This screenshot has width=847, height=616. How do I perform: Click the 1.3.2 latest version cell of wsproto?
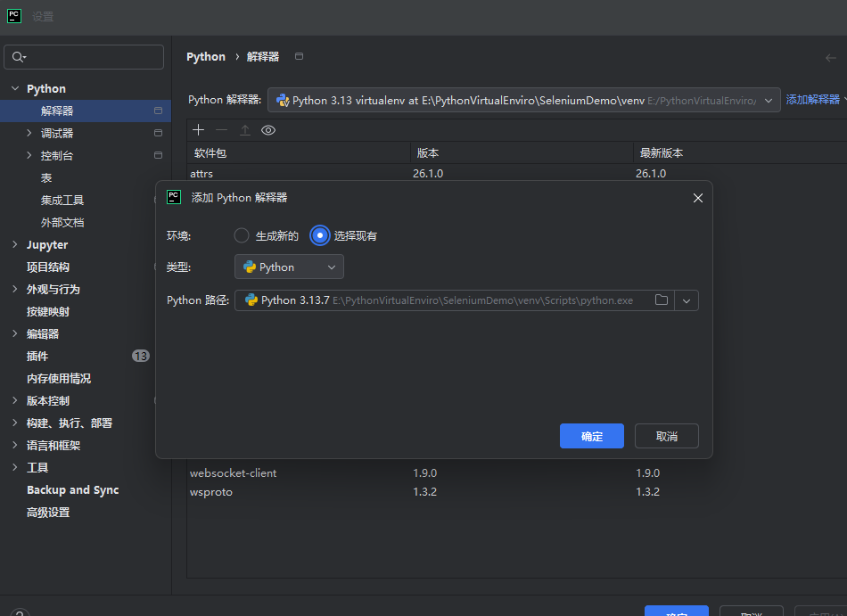(647, 492)
